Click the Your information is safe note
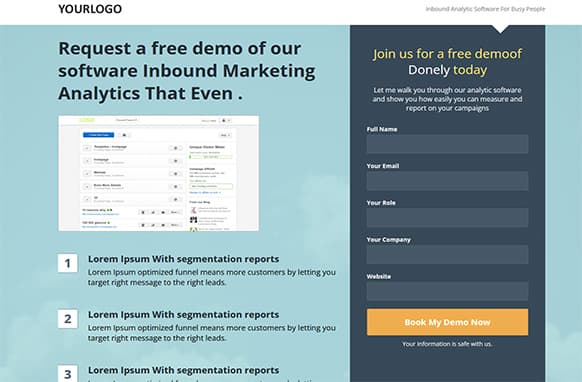The image size is (582, 382). coord(447,344)
